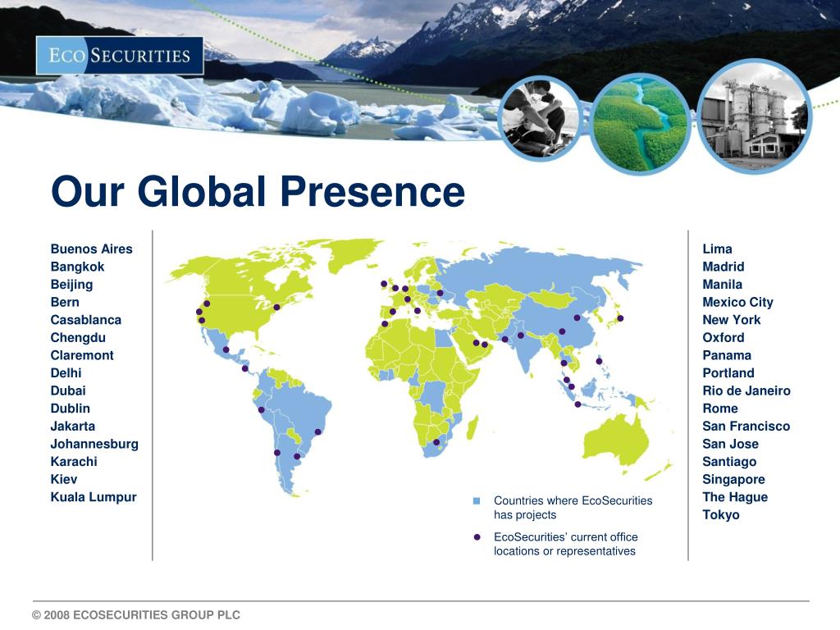Select 'Portland' in the right city list
840x630 pixels.
pos(728,373)
